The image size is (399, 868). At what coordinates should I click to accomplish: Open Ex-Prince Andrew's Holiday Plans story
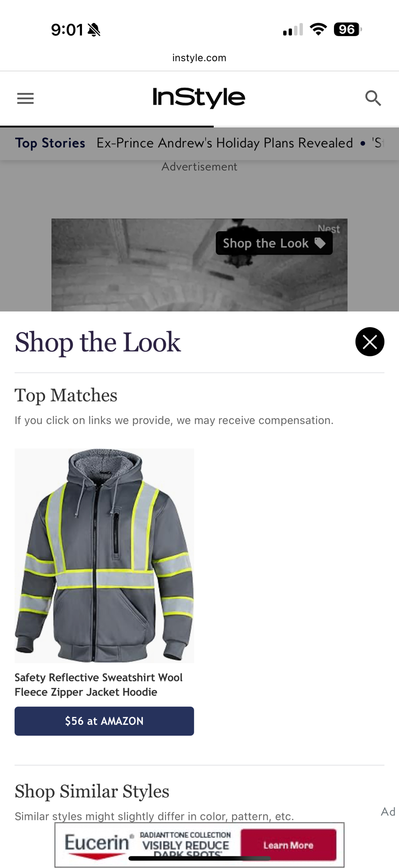225,143
